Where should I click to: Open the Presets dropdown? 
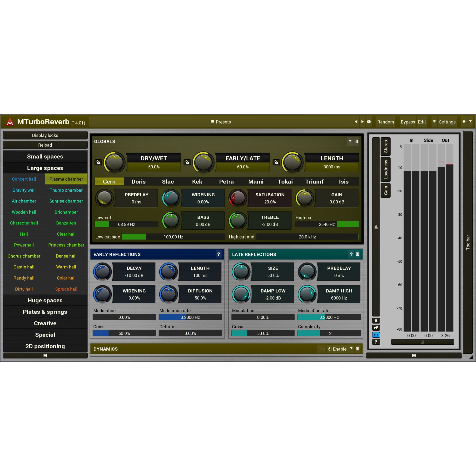pyautogui.click(x=221, y=122)
